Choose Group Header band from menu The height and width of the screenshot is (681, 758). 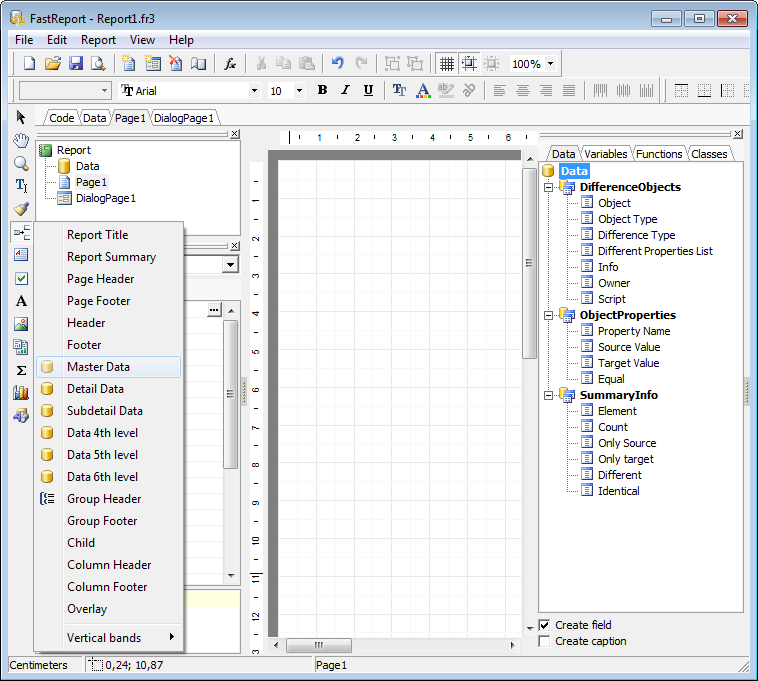pyautogui.click(x=108, y=499)
